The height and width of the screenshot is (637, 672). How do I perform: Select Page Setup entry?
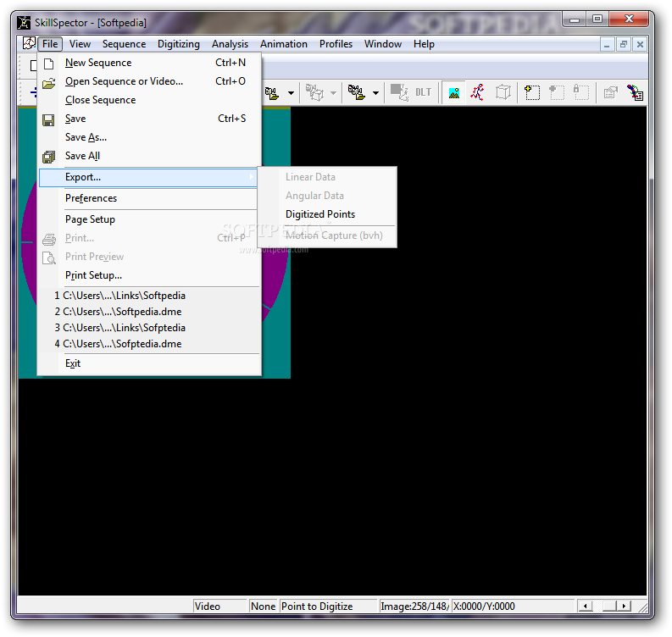point(149,219)
